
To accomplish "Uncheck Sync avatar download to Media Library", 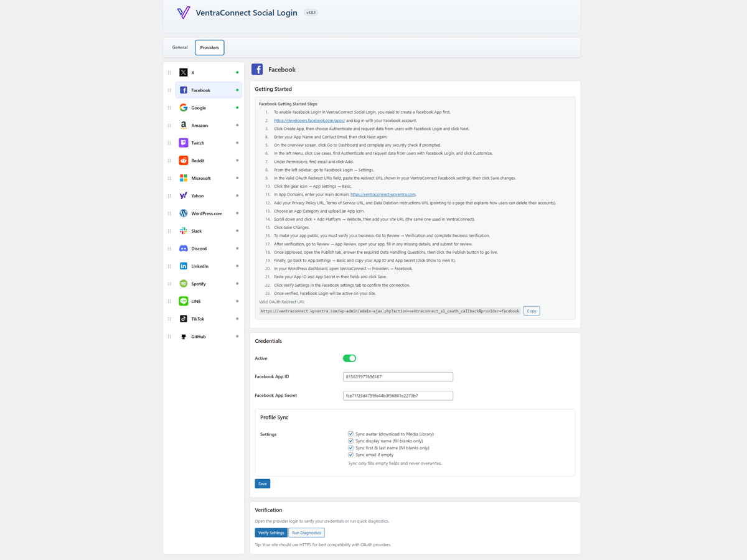I will [x=351, y=434].
